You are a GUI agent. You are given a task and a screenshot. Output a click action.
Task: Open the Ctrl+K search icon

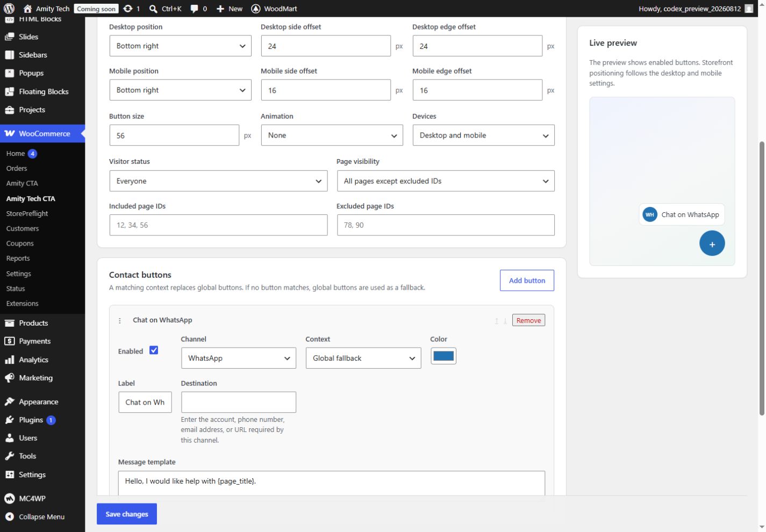[153, 9]
